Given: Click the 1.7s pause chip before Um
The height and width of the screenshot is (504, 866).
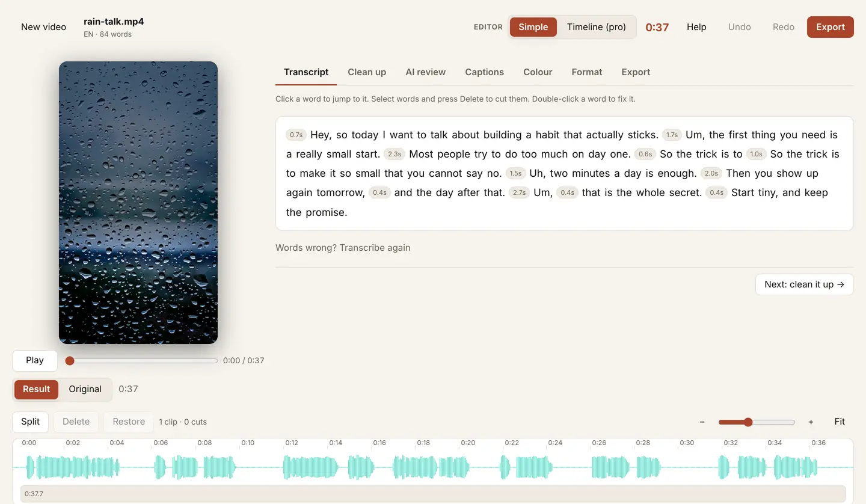Looking at the screenshot, I should tap(672, 135).
